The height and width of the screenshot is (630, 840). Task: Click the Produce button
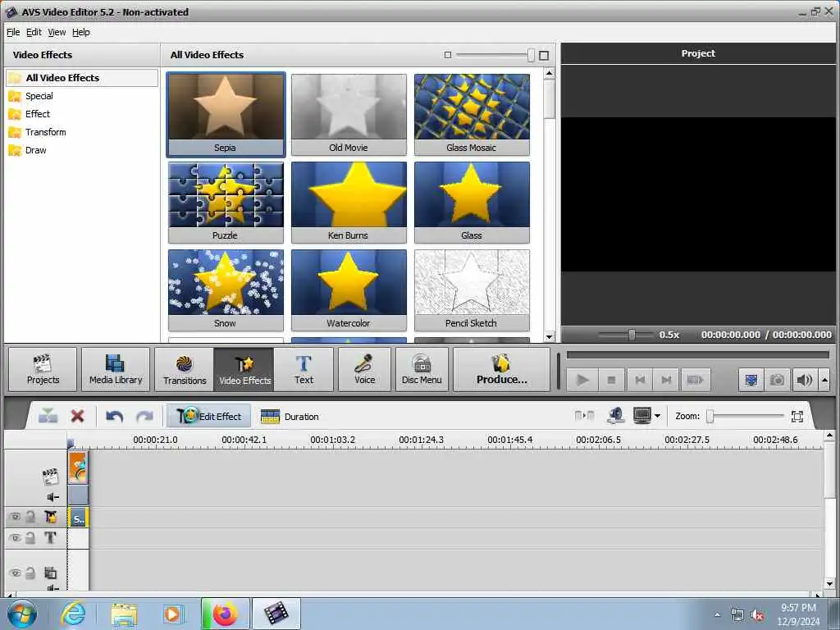point(501,370)
